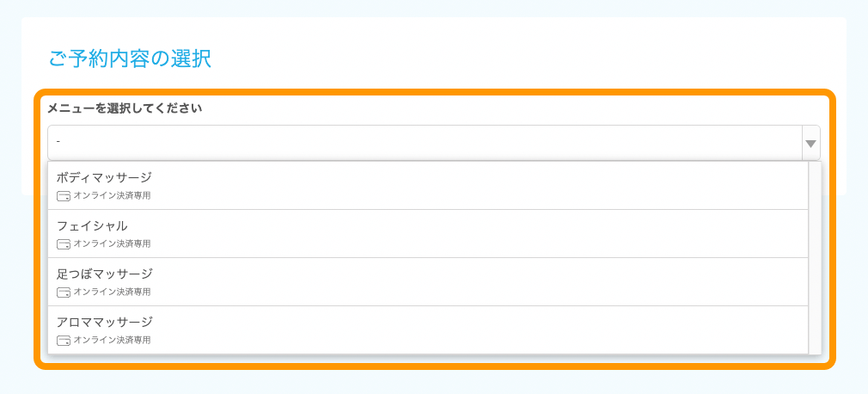The image size is (868, 394).
Task: Click オンライン決済専用 label under フェイシャル
Action: 112,244
